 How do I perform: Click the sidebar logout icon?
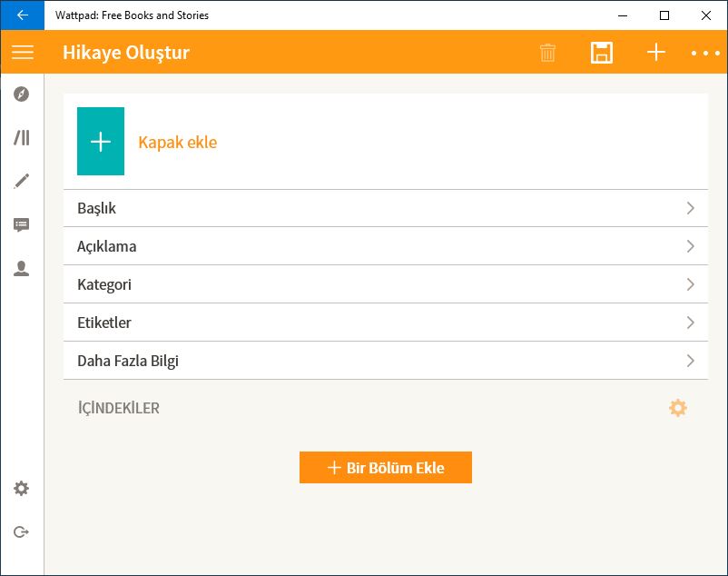pyautogui.click(x=22, y=531)
